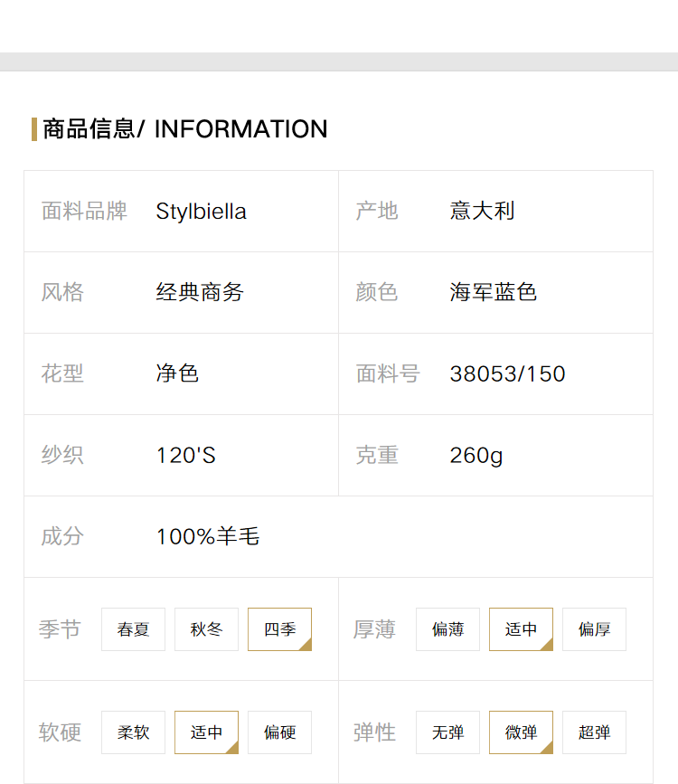
Task: Select the 四季 season option
Action: (279, 629)
